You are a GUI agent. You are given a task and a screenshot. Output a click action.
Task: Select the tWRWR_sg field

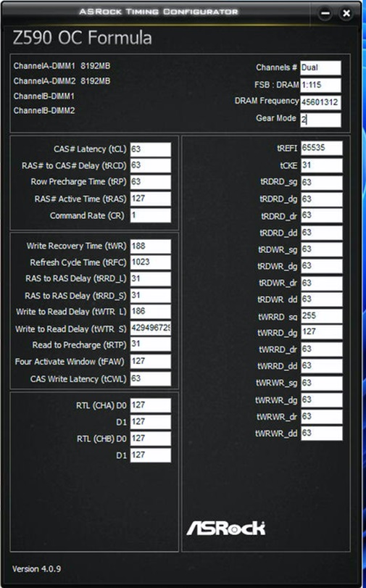(321, 384)
